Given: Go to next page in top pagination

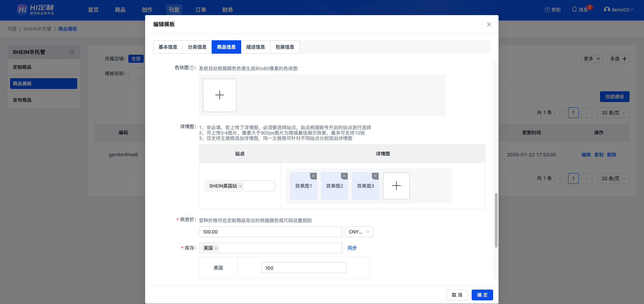Looking at the screenshot, I should [x=587, y=113].
